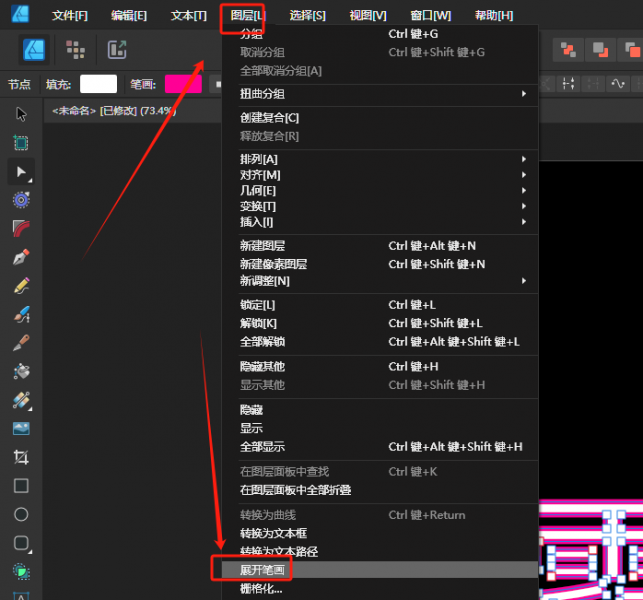The image size is (643, 600).
Task: Select the Pen tool
Action: pyautogui.click(x=21, y=257)
